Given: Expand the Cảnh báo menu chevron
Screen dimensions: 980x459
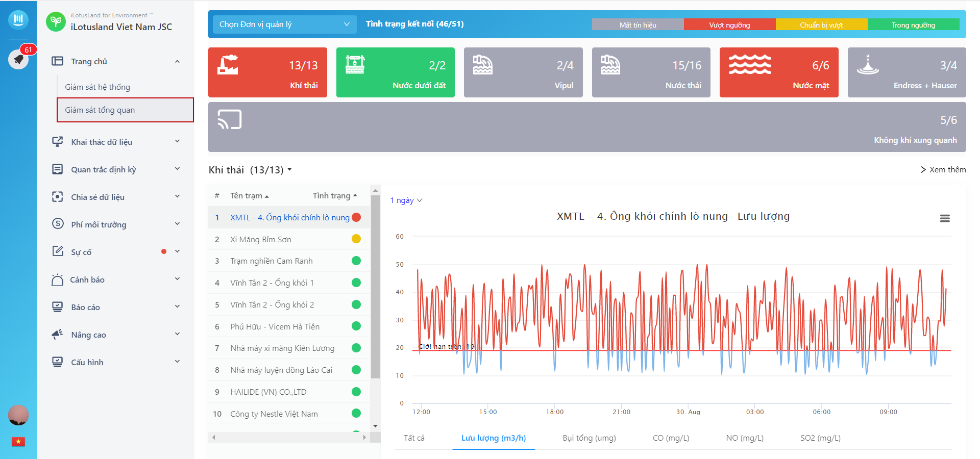Looking at the screenshot, I should (x=177, y=279).
